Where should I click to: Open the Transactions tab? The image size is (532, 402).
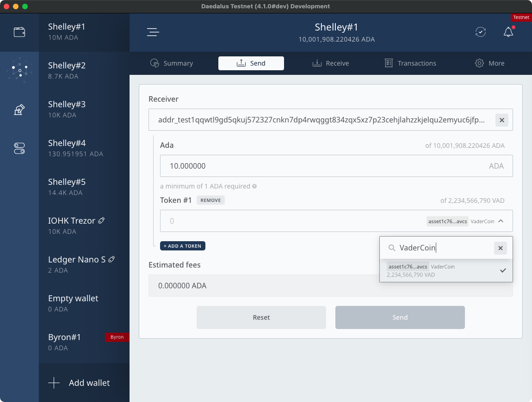point(410,63)
